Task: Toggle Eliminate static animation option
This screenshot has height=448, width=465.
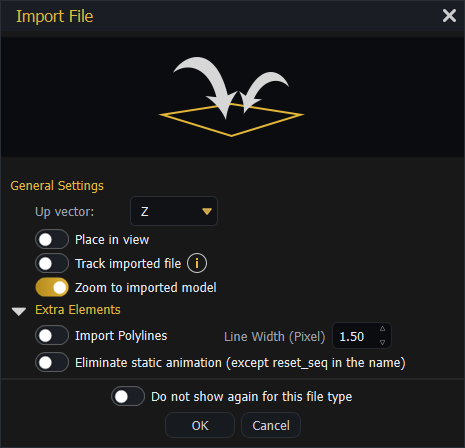Action: click(x=52, y=362)
